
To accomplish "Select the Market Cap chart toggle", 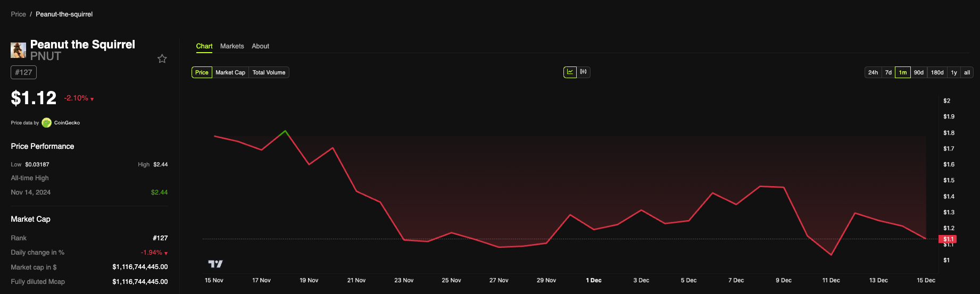I will 230,72.
